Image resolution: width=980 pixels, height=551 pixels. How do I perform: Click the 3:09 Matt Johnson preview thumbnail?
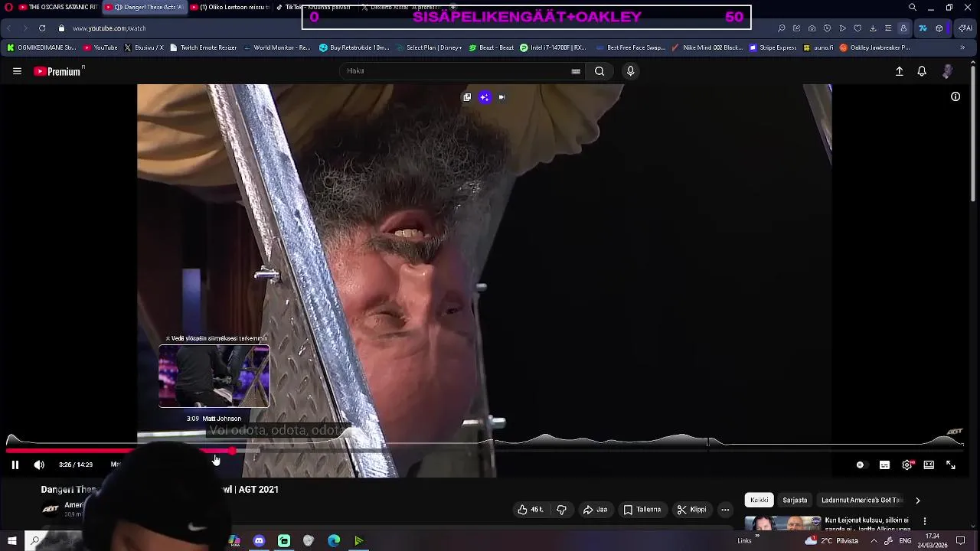click(214, 376)
